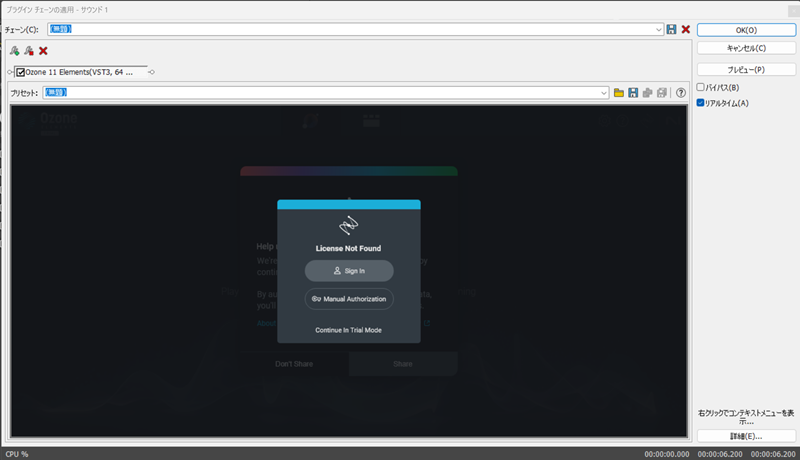Click the 00:00:00.000 time value in status bar

[667, 454]
